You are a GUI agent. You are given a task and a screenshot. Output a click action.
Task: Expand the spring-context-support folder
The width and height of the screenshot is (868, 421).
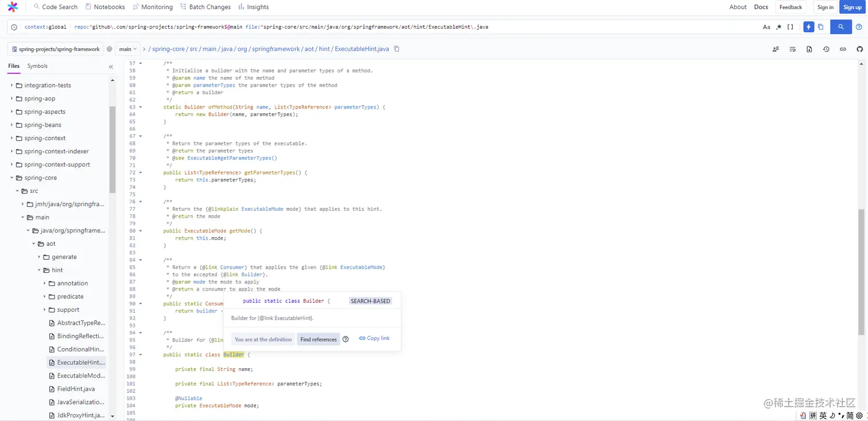point(12,165)
